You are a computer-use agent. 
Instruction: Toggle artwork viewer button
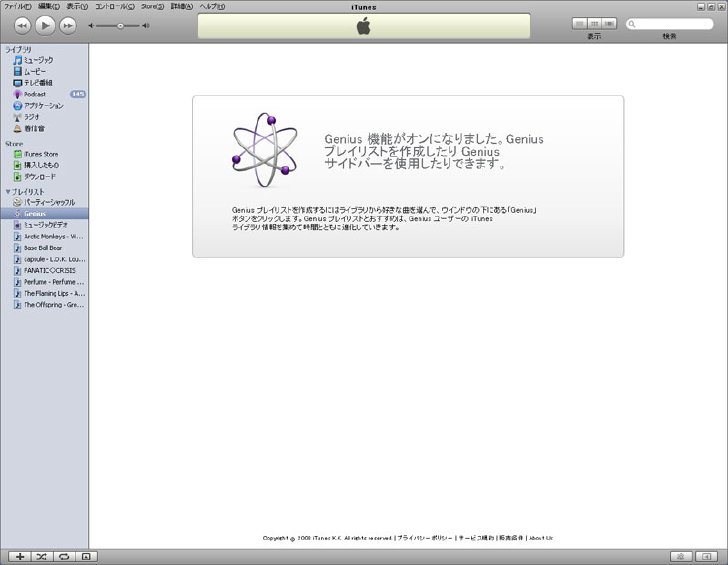(x=86, y=557)
